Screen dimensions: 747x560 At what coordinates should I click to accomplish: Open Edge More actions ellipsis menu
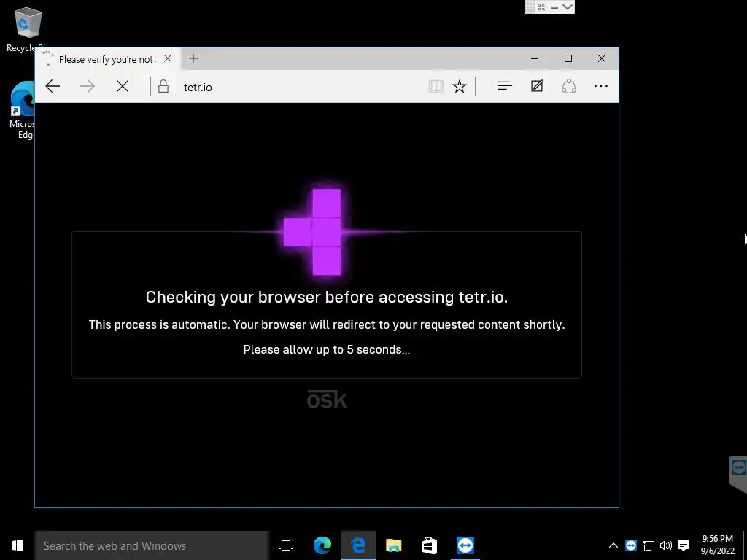(601, 86)
